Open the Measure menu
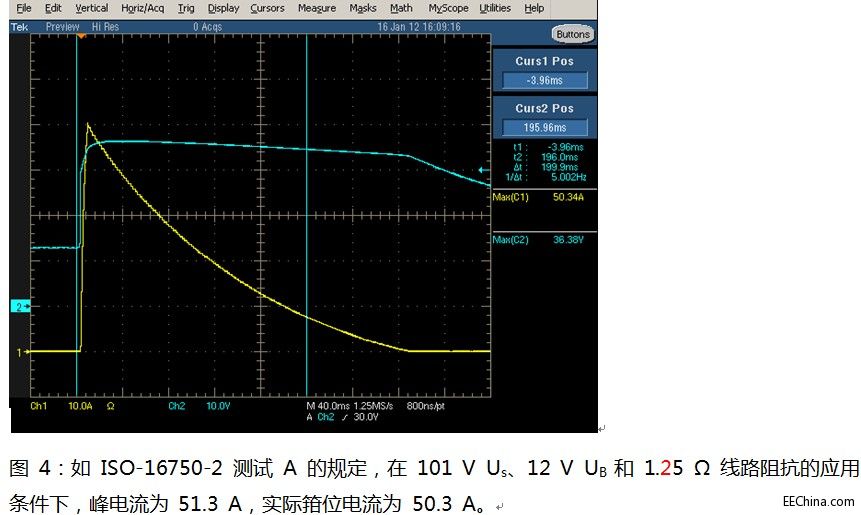The width and height of the screenshot is (861, 515). coord(317,8)
